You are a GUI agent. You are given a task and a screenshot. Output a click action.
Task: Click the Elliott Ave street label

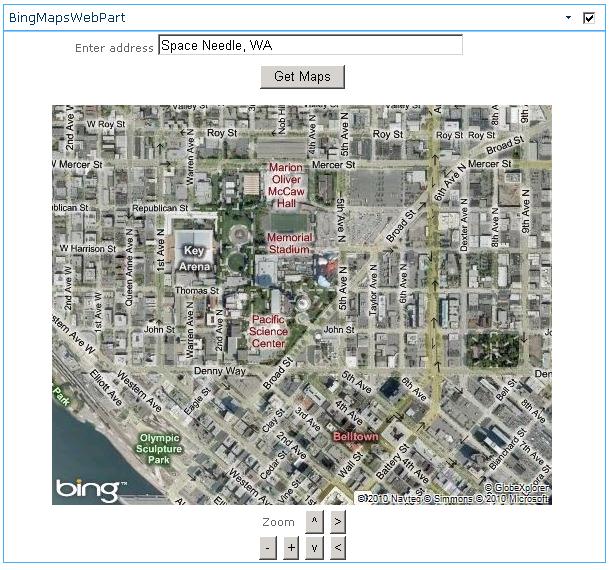106,387
